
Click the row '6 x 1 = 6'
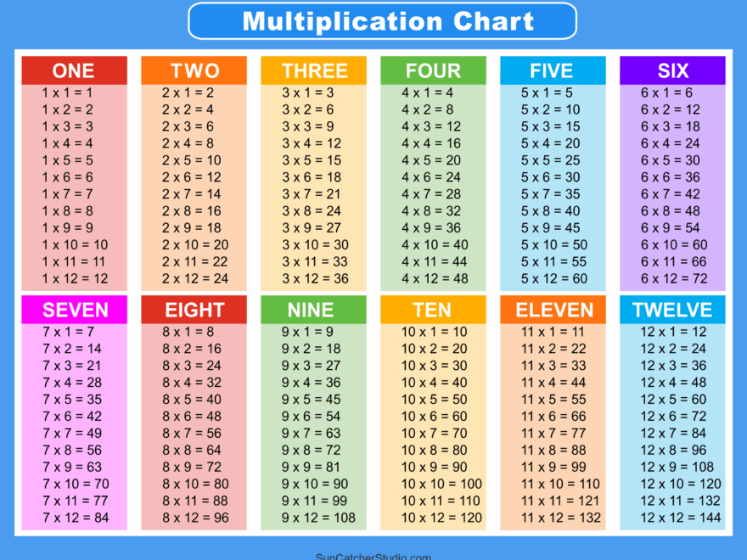(666, 92)
